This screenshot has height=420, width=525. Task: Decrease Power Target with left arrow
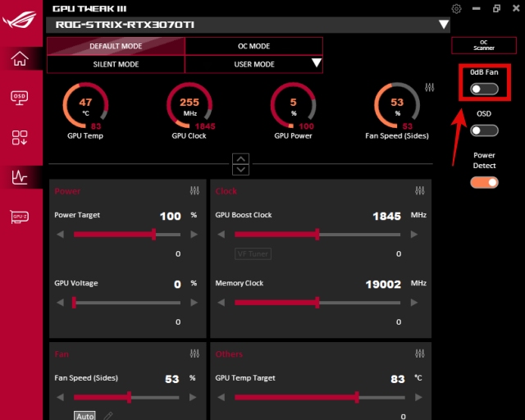60,234
